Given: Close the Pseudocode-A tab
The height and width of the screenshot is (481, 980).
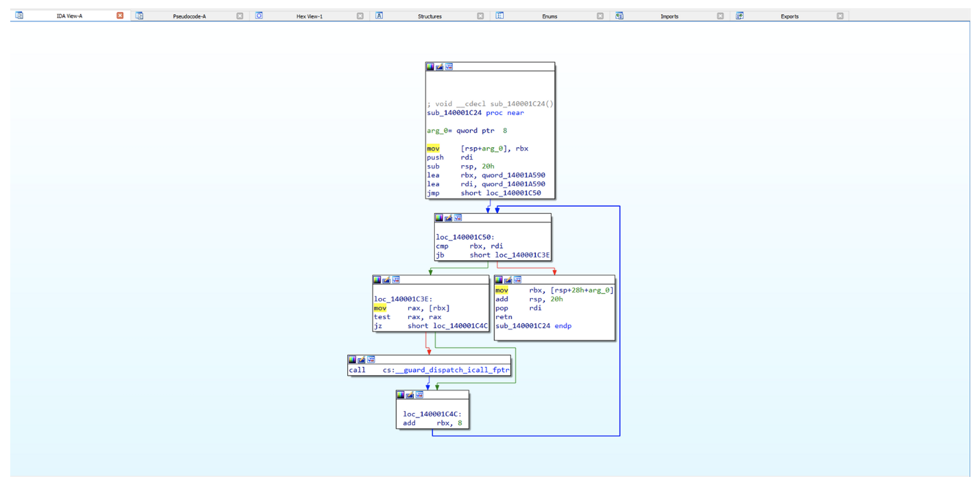Looking at the screenshot, I should coord(240,16).
